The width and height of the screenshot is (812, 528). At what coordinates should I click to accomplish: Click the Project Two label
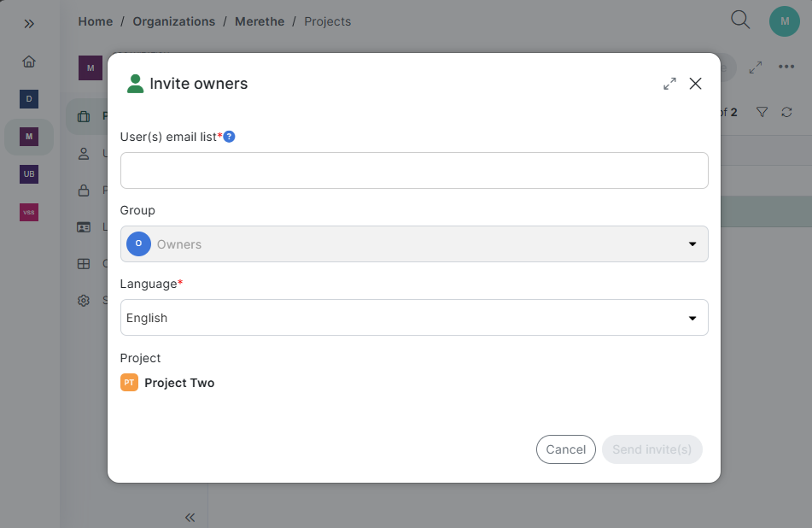pyautogui.click(x=179, y=383)
